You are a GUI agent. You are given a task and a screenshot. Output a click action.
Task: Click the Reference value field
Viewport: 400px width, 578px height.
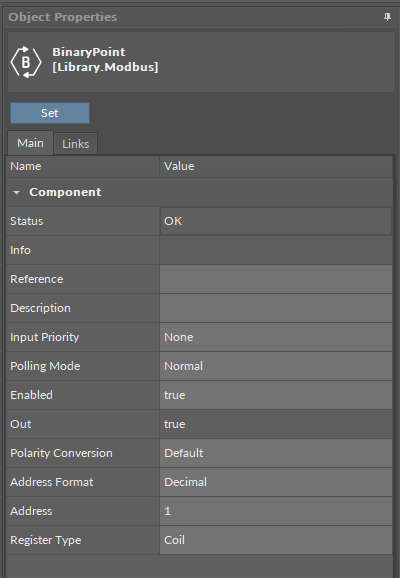pos(276,279)
